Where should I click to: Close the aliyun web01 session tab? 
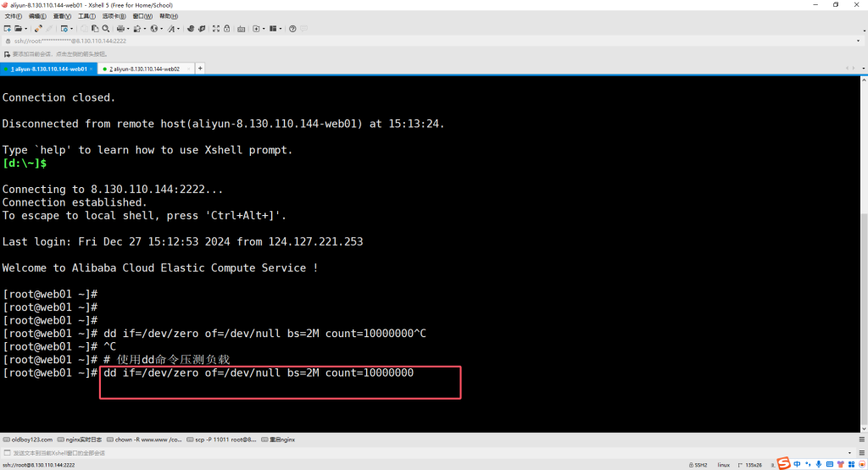[92, 69]
